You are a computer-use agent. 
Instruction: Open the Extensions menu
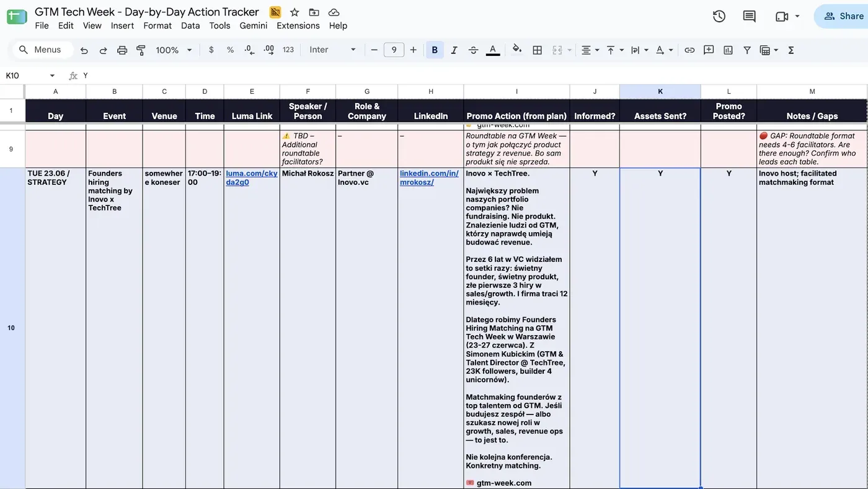pos(298,25)
